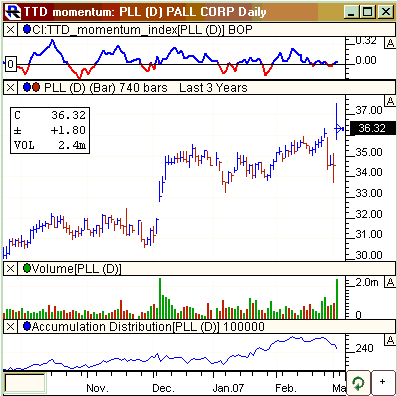Viewport: 397px width, 396px height.
Task: Close the TTD momentum chart window
Action: [386, 12]
